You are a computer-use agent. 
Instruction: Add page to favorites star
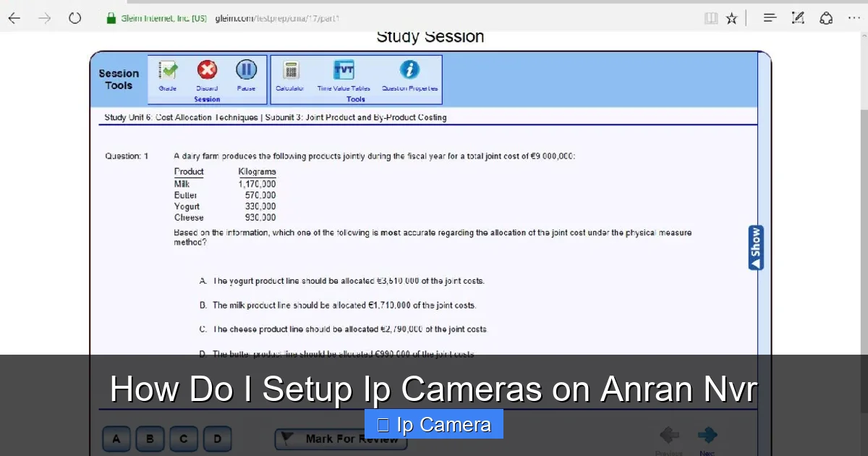731,18
